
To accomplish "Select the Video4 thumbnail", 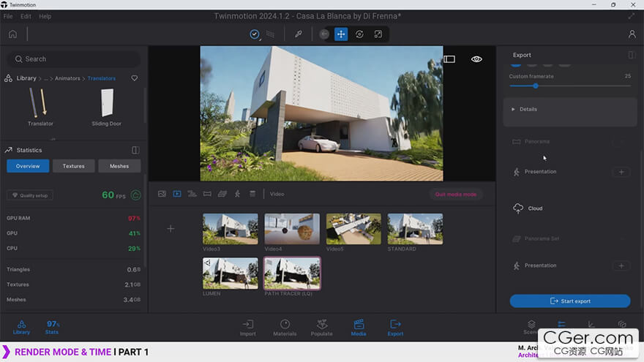I will pos(291,229).
